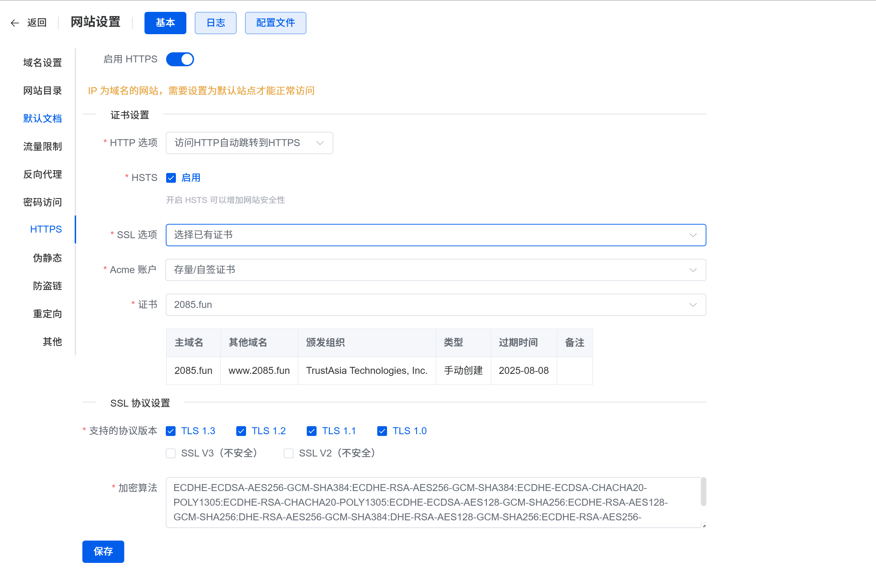
Task: Click inside the 加密算法 cipher text field
Action: (x=431, y=502)
